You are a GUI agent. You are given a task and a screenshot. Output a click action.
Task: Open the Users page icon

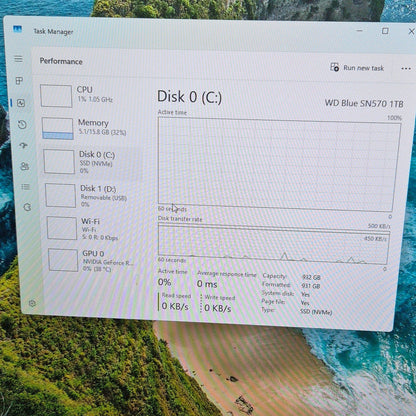25,166
